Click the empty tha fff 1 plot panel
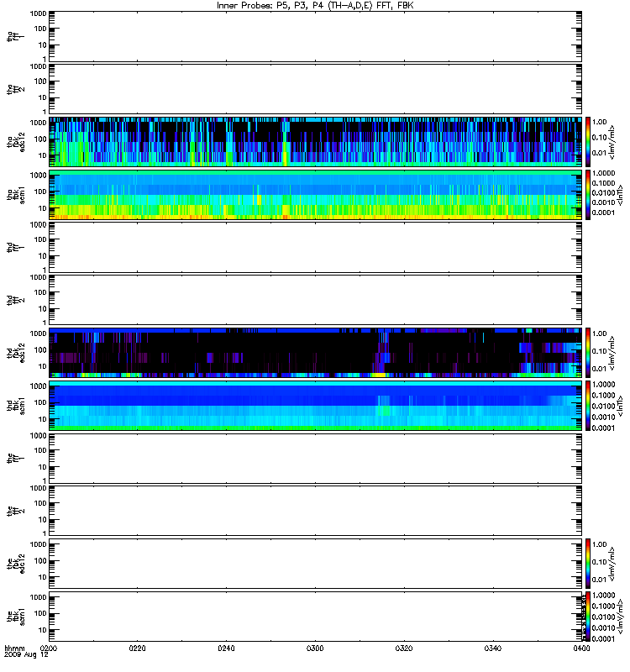The image size is (630, 672). [316, 37]
